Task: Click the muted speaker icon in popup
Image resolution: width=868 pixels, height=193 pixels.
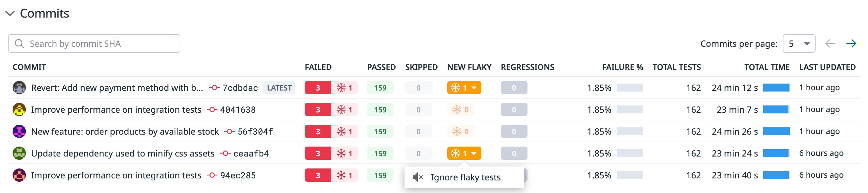Action: [x=417, y=177]
